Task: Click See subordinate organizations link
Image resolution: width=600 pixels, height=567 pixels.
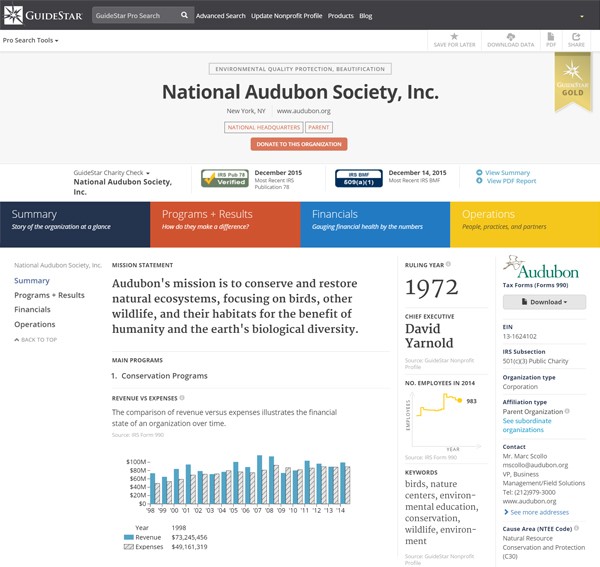Action: (x=527, y=425)
